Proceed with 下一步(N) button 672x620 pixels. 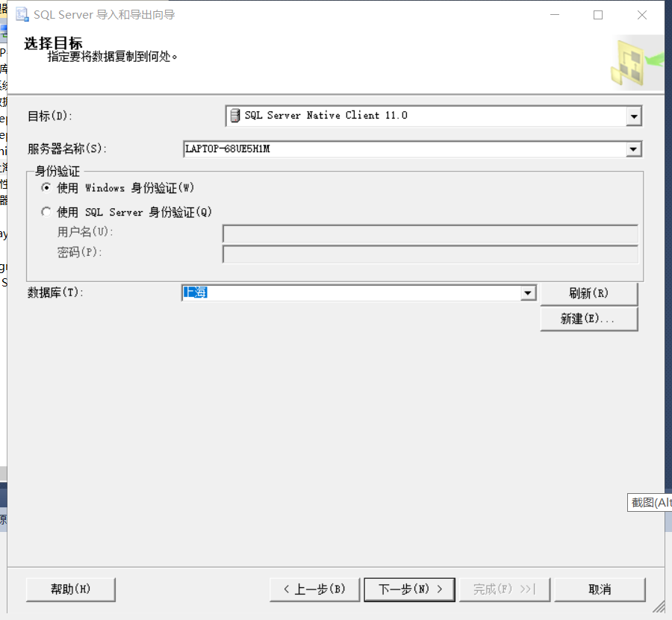[x=409, y=589]
